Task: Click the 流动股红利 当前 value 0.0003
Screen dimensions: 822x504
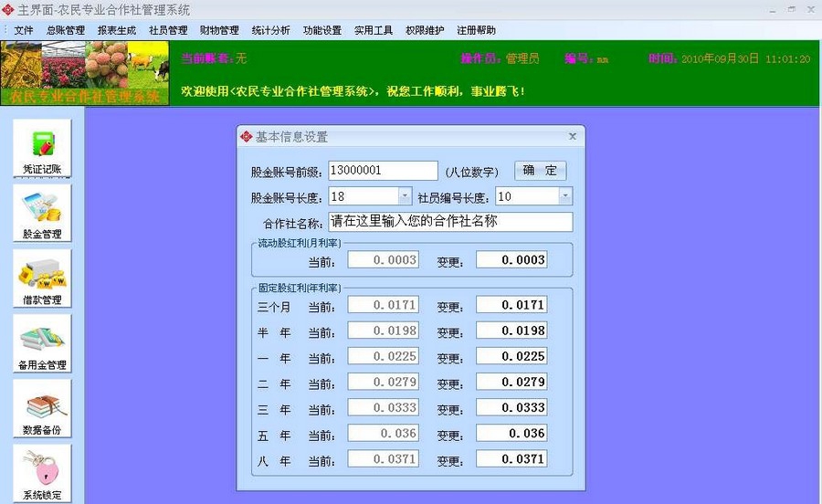Action: (x=384, y=260)
